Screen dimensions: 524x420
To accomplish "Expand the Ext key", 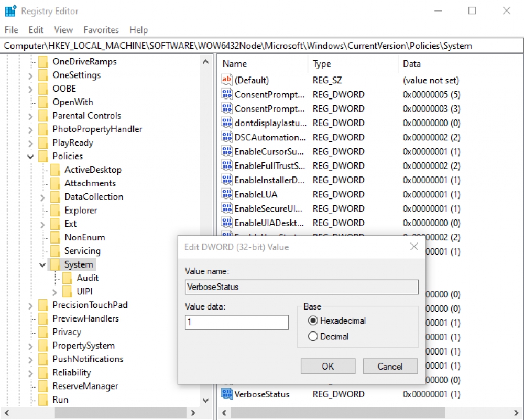I will (43, 224).
